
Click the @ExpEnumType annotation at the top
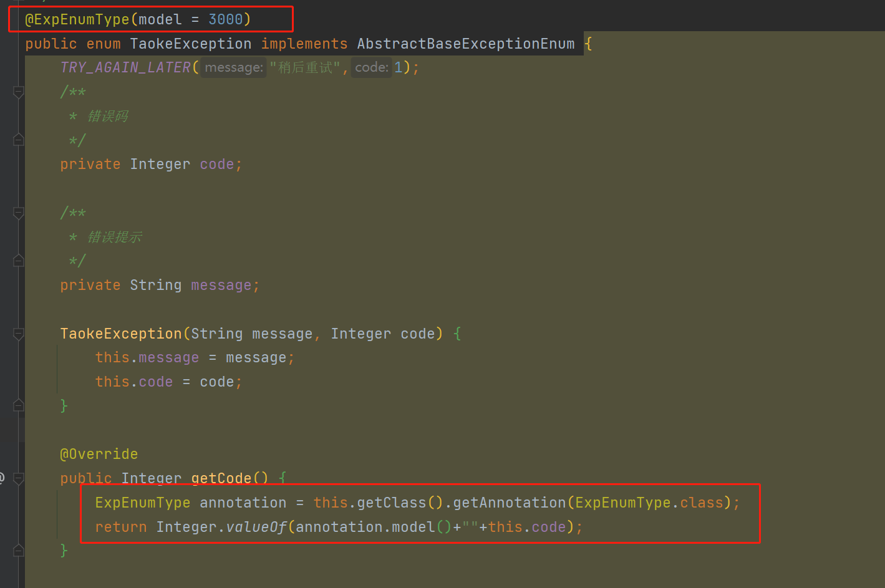coord(77,19)
